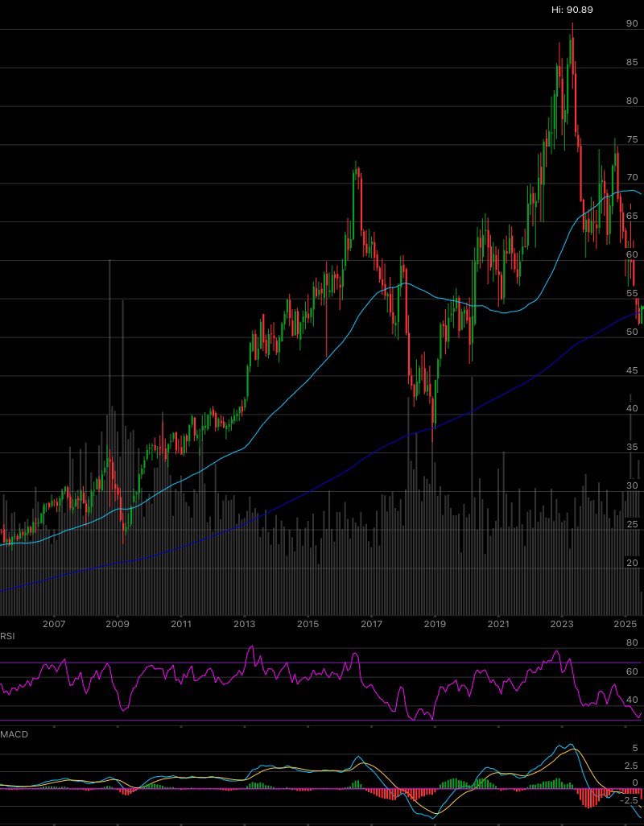Screen dimensions: 644x826
Task: Click the 70 price axis label
Action: click(632, 177)
